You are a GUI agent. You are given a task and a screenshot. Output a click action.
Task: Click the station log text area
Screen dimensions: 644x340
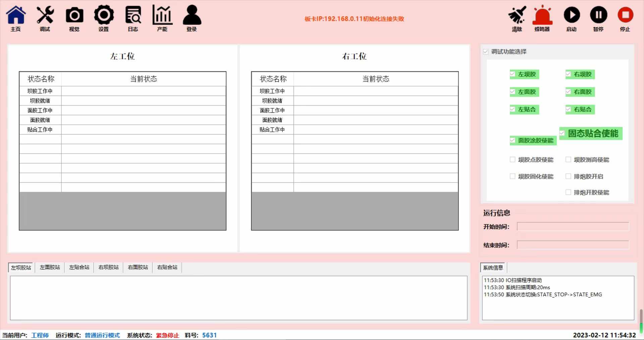click(x=238, y=298)
